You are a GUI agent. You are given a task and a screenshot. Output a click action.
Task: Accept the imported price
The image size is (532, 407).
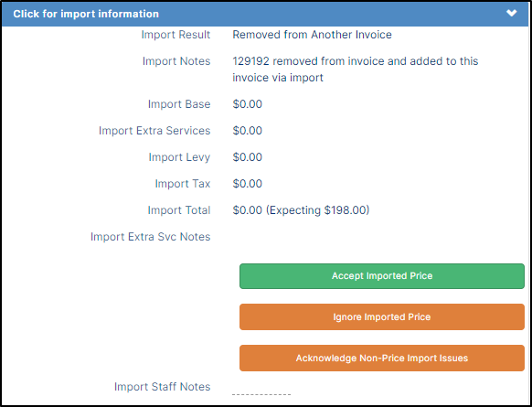[x=382, y=276]
